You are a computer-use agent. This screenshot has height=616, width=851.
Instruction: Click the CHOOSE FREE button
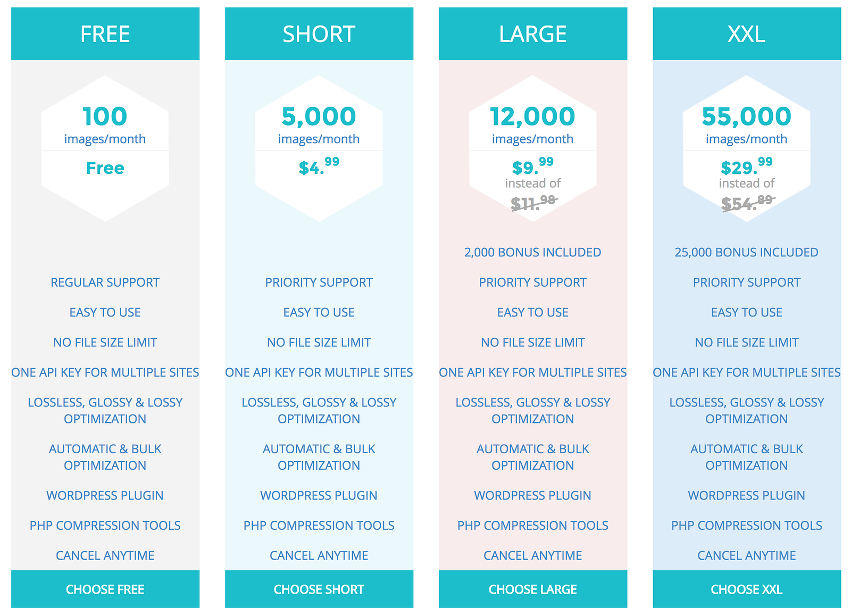105,589
